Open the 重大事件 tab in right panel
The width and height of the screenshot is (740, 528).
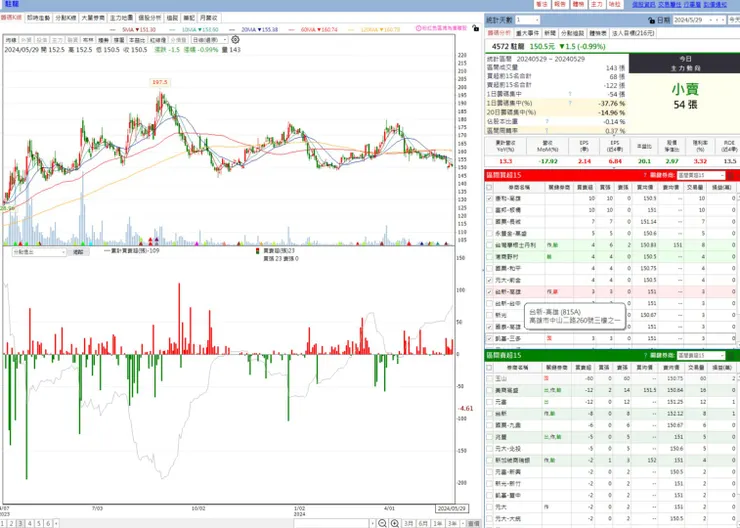(x=528, y=33)
